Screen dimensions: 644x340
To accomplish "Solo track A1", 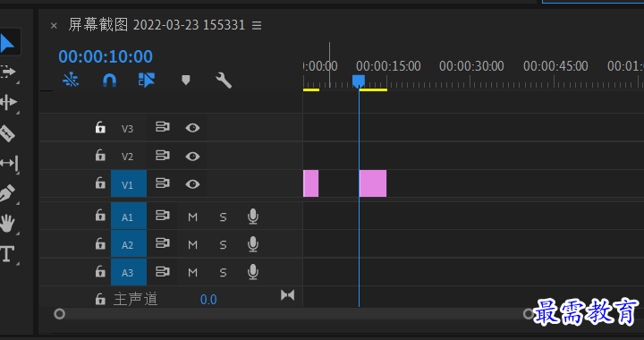I will (x=223, y=217).
